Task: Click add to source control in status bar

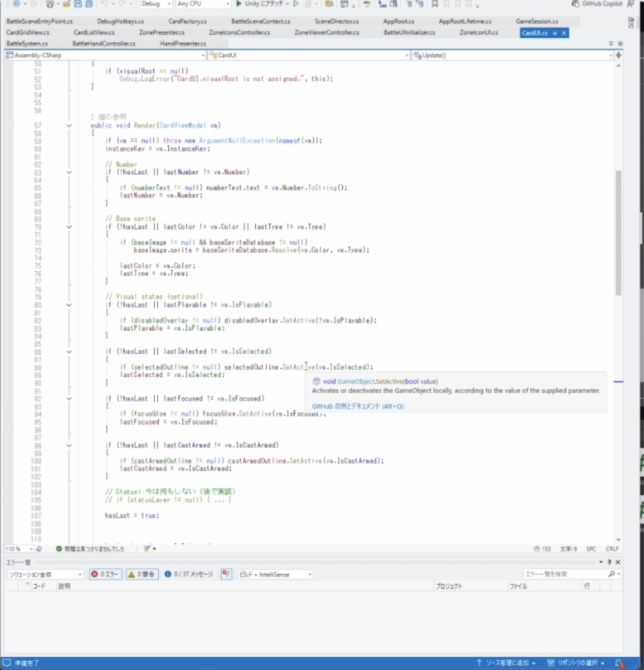Action: (x=506, y=663)
